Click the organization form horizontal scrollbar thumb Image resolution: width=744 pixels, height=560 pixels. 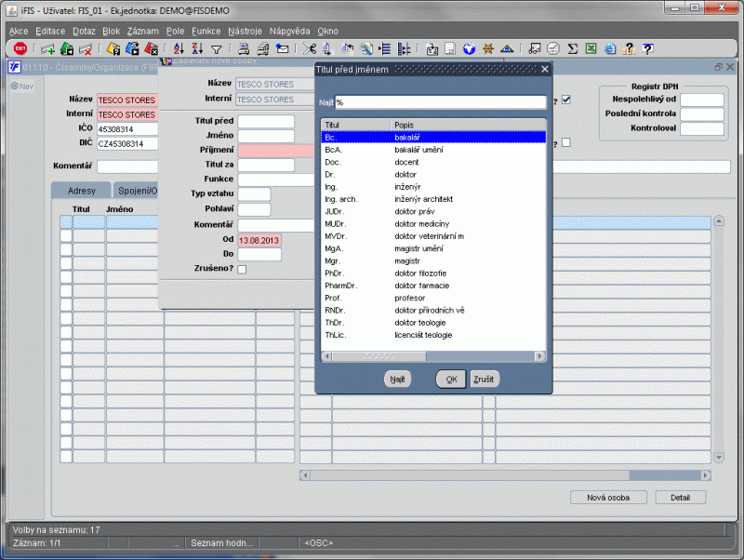tap(470, 475)
